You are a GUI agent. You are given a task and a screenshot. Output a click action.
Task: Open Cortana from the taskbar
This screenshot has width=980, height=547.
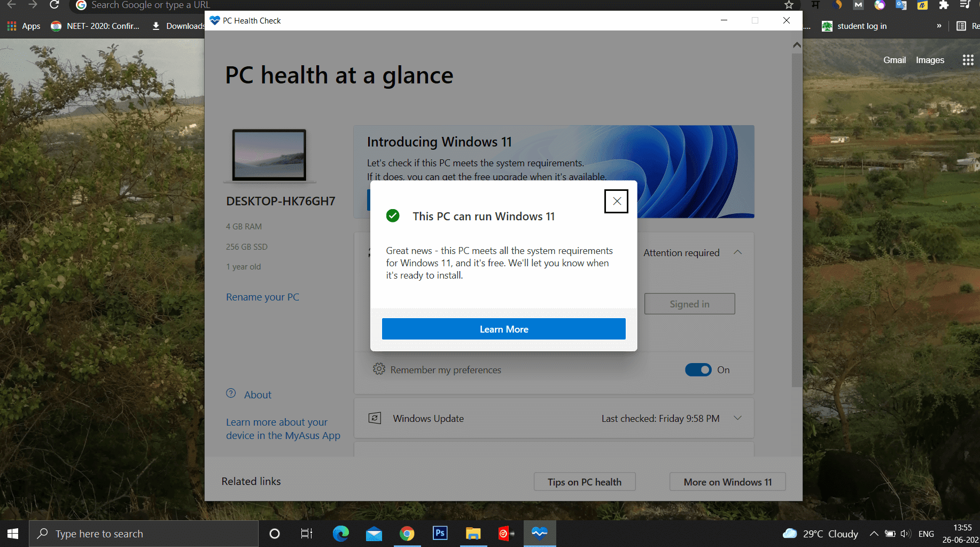point(275,534)
